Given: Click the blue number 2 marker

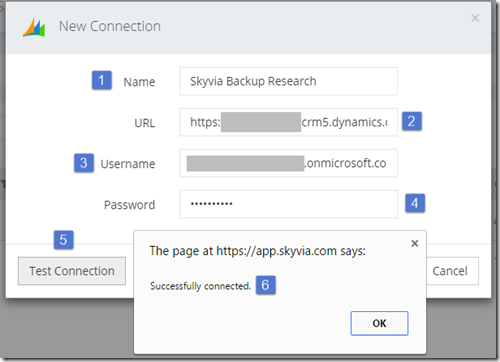Looking at the screenshot, I should click(412, 121).
